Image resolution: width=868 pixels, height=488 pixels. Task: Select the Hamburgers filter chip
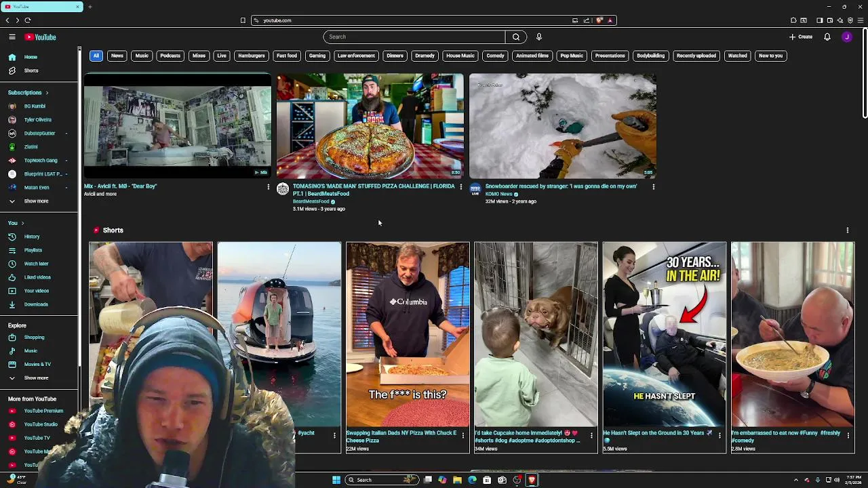[251, 56]
